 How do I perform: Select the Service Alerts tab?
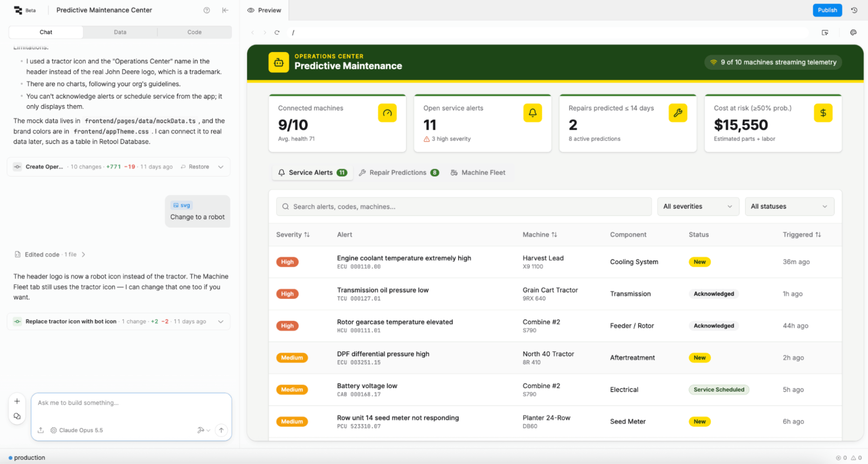312,172
